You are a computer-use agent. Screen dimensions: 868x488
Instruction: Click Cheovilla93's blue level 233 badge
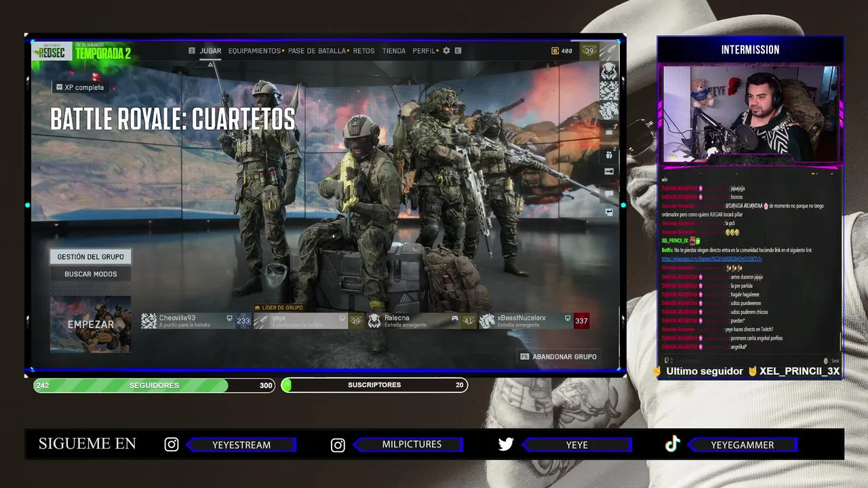tap(243, 321)
